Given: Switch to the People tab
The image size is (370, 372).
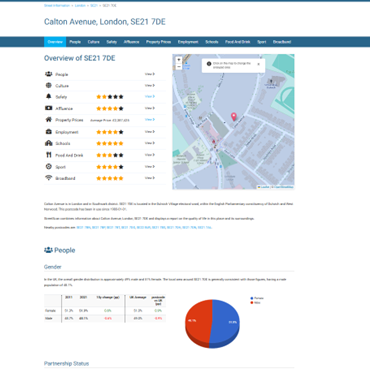Looking at the screenshot, I should tap(75, 42).
